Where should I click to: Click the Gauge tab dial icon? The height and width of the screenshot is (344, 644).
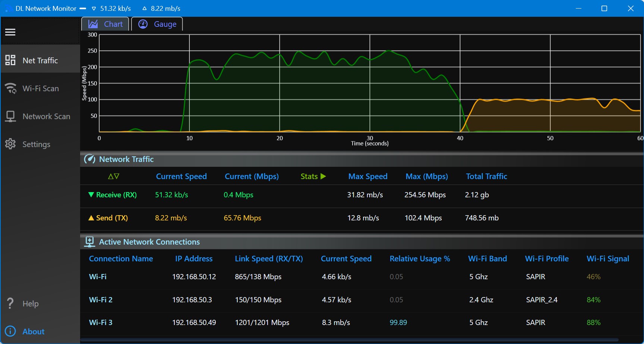143,24
